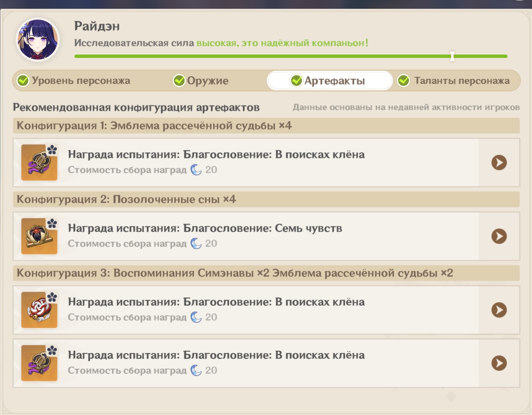Screen dimensions: 532x415
Task: Click Данные основаны на недавней активности игроков
Action: coord(406,107)
